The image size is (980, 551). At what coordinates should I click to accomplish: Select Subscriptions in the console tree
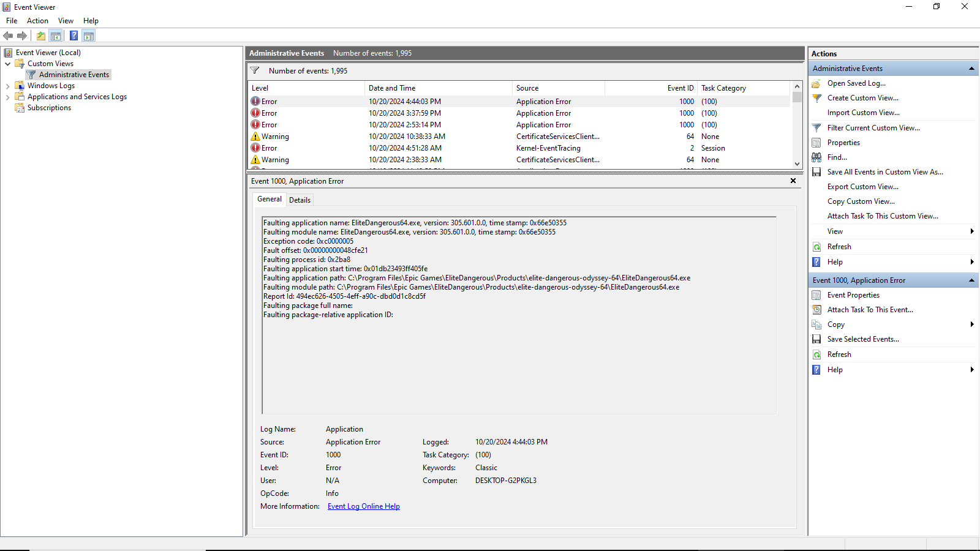pos(49,108)
